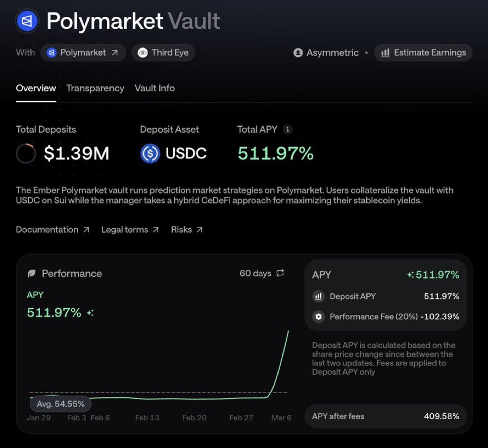Click the -102.39% performance fee value
The width and height of the screenshot is (488, 448).
(x=440, y=317)
